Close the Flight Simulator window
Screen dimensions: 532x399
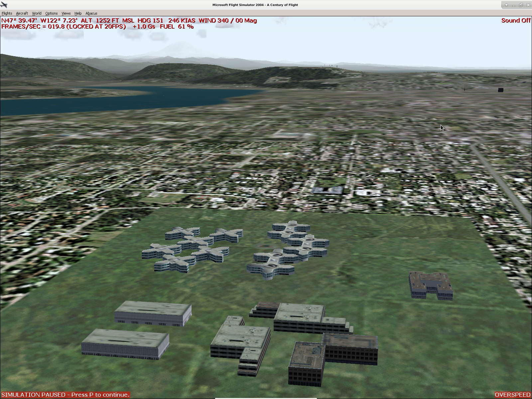point(528,5)
